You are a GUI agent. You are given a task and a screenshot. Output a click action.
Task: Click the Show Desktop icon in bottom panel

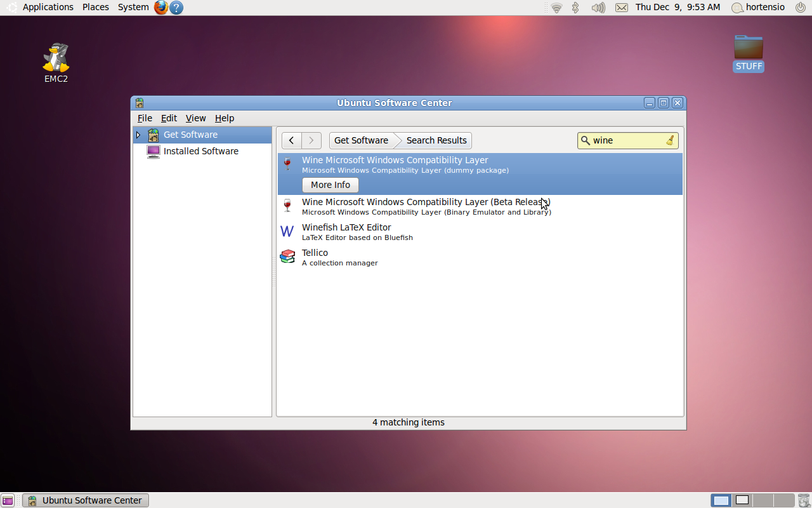click(x=8, y=500)
